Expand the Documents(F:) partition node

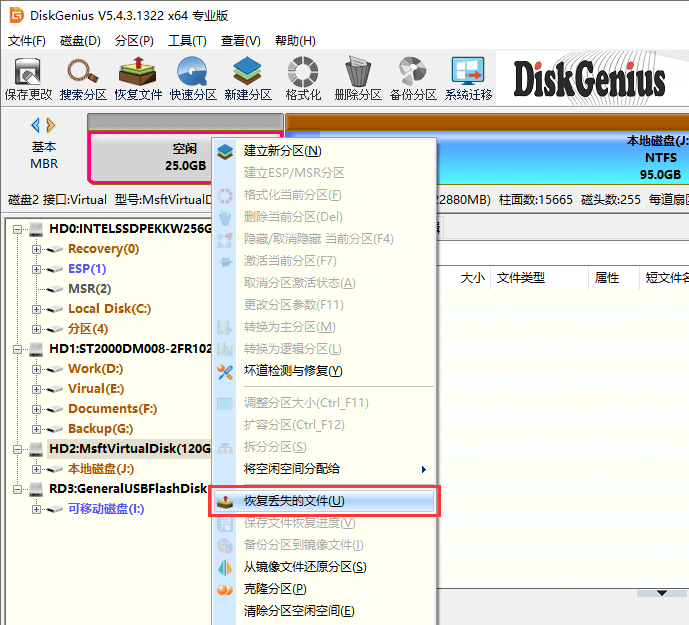point(36,409)
